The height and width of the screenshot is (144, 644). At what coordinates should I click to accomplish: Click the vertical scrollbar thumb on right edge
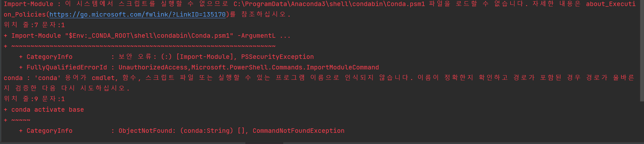coord(642,51)
